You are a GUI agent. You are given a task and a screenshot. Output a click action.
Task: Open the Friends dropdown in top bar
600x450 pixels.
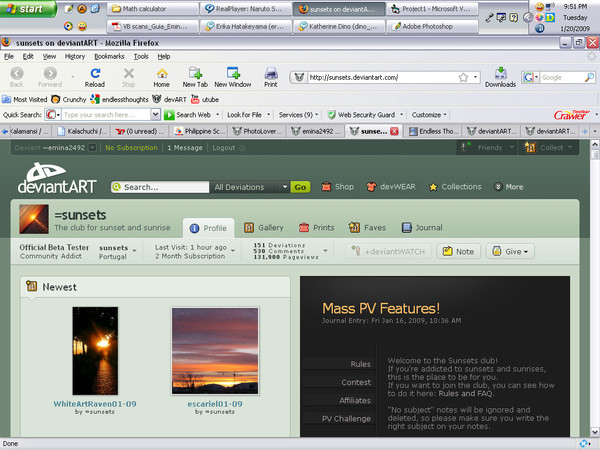(x=488, y=148)
